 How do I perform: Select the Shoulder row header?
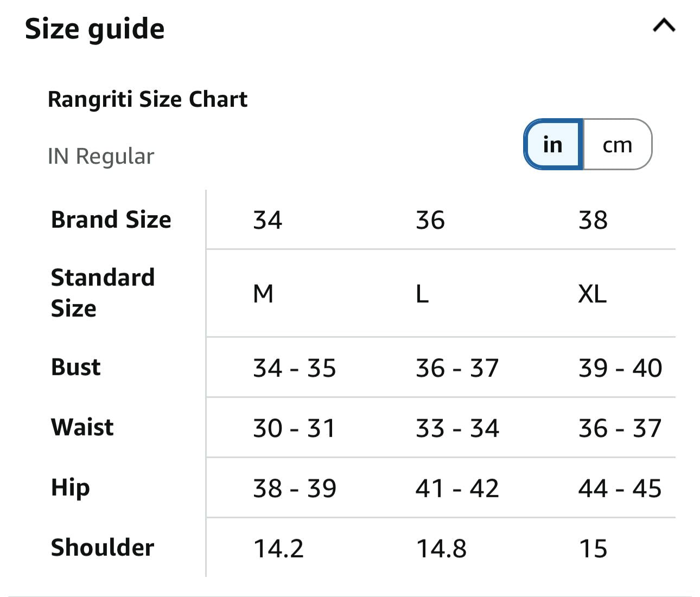click(103, 548)
